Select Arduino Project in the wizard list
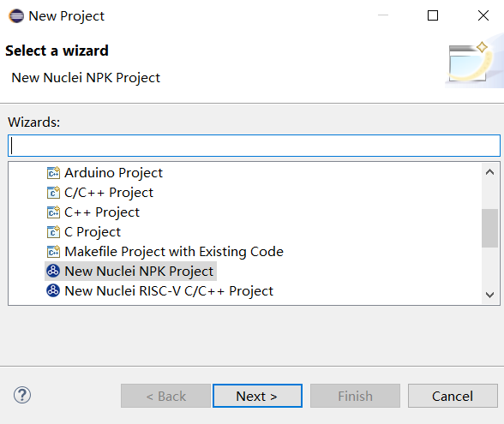Viewport: 504px width, 424px height. tap(113, 173)
